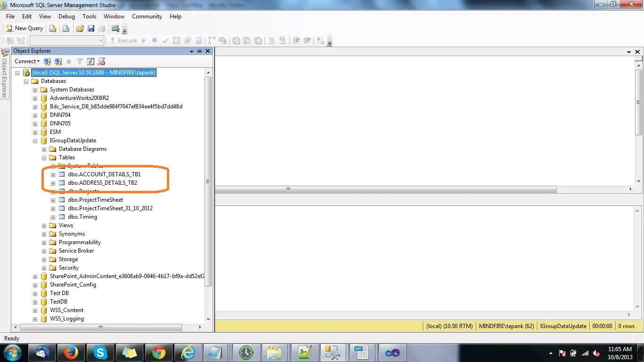644x362 pixels.
Task: Open the Community menu
Action: click(x=147, y=16)
